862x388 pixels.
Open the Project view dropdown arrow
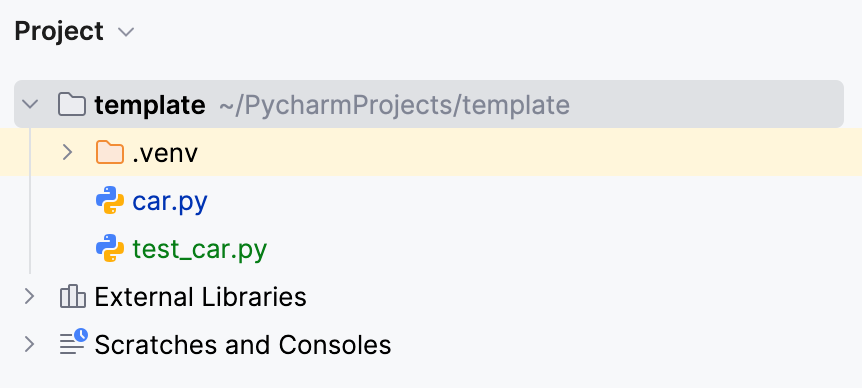[126, 32]
